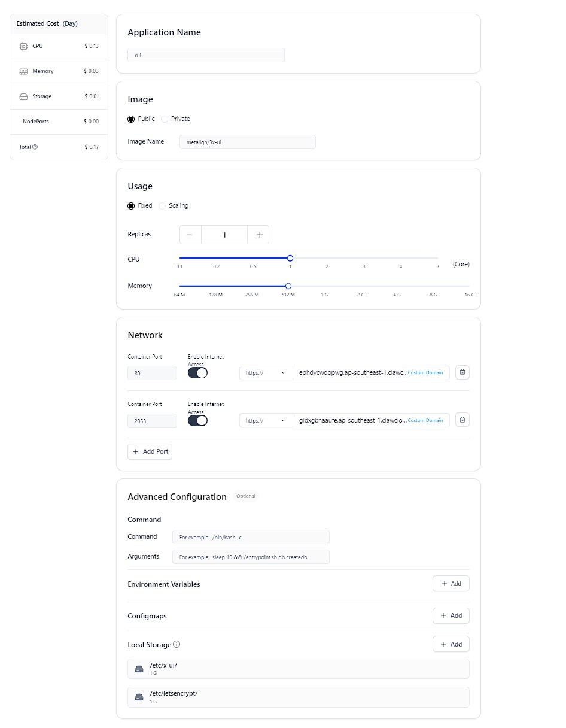The height and width of the screenshot is (728, 566).
Task: Expand the https:// dropdown for port 2053
Action: pos(266,420)
